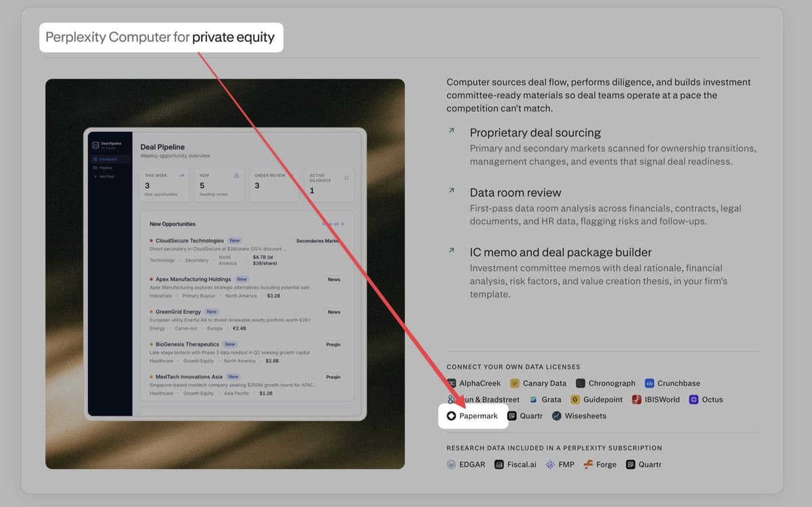Click New badge beside CloudSecure Technologies
Screen dimensions: 812x507
tap(235, 240)
